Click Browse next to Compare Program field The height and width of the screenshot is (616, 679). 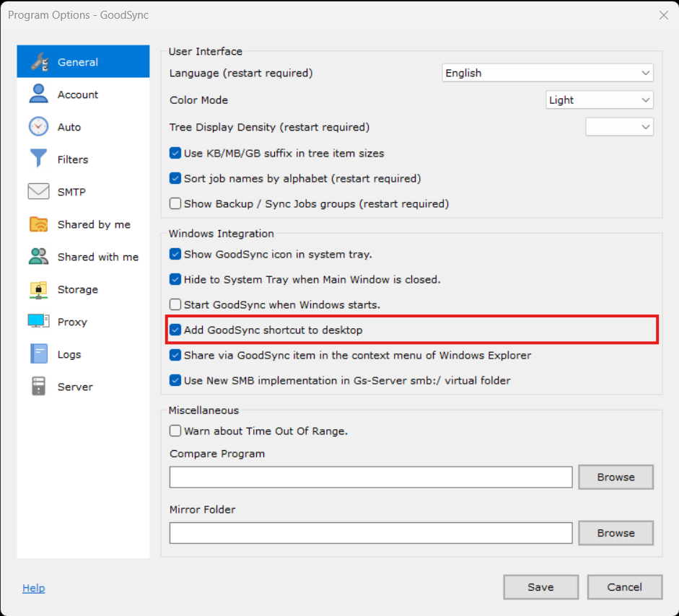click(616, 478)
